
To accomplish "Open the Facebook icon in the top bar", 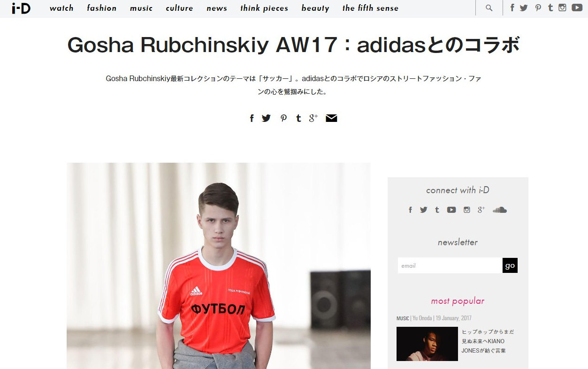I will click(512, 8).
